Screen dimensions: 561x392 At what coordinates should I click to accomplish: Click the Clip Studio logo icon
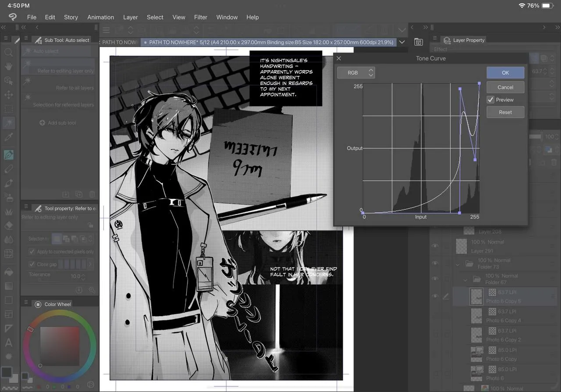[x=13, y=17]
